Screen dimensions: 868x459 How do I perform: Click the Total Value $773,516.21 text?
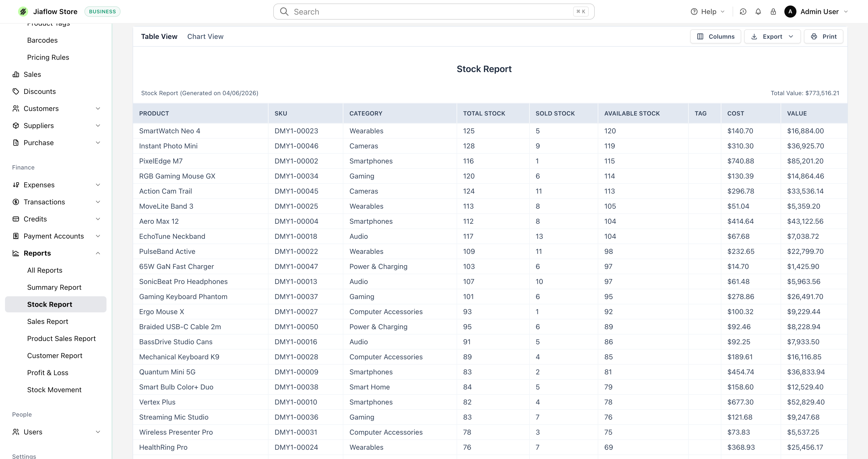click(x=805, y=93)
